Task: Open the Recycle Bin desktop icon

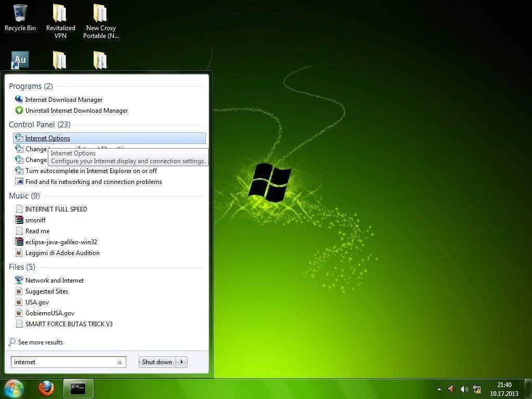Action: coord(20,18)
